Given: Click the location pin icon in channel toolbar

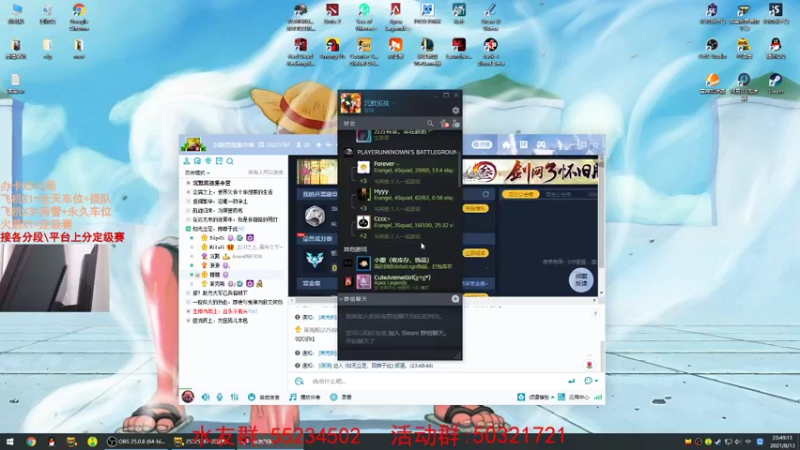Looking at the screenshot, I should 208,161.
